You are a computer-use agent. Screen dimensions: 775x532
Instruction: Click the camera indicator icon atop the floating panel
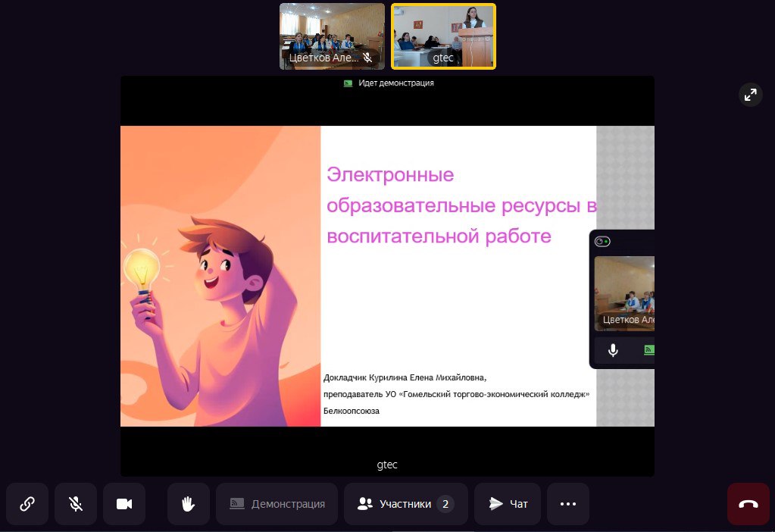[603, 242]
